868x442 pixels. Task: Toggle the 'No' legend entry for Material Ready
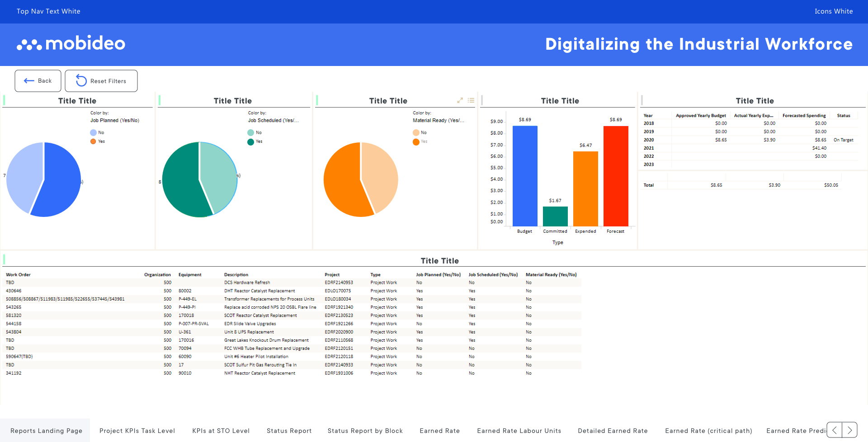tap(420, 132)
